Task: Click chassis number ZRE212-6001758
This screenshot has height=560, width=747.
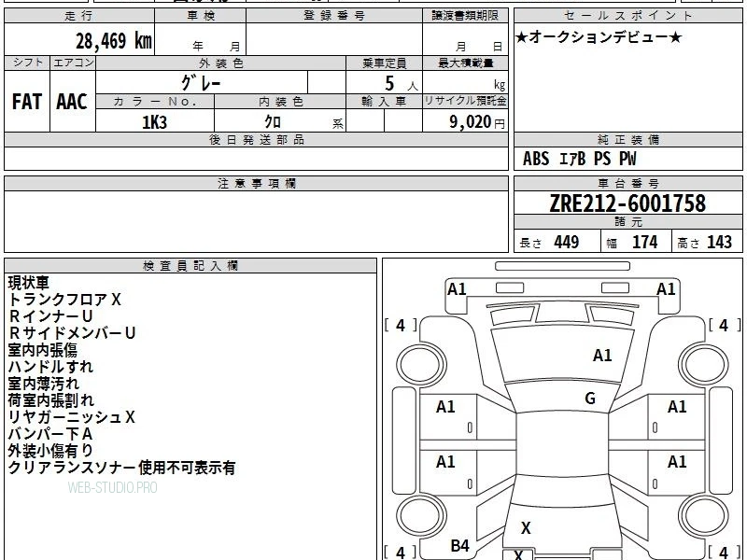Action: 627,203
